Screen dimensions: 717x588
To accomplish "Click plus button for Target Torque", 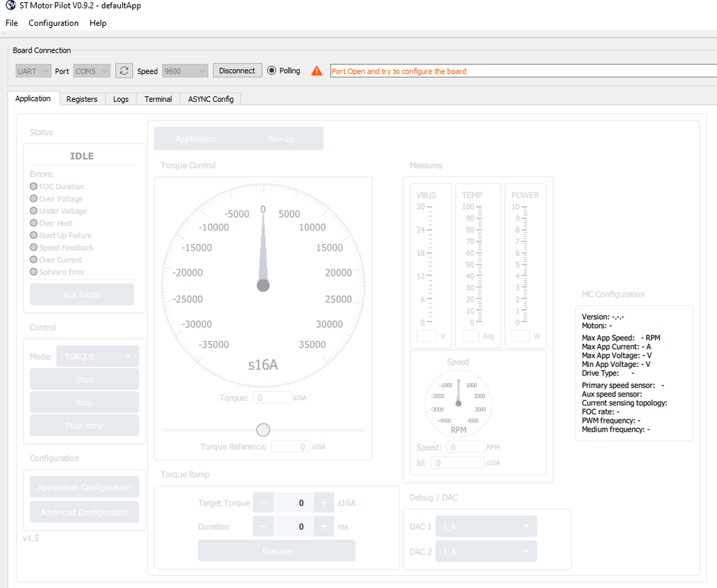I will (x=324, y=503).
